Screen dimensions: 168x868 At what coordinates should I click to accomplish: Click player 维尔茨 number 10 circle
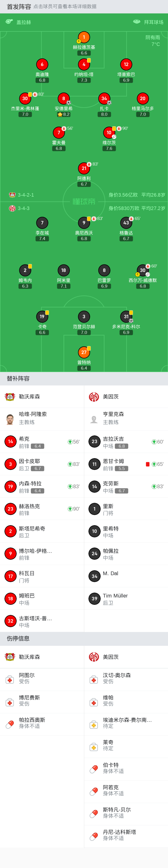click(x=109, y=133)
